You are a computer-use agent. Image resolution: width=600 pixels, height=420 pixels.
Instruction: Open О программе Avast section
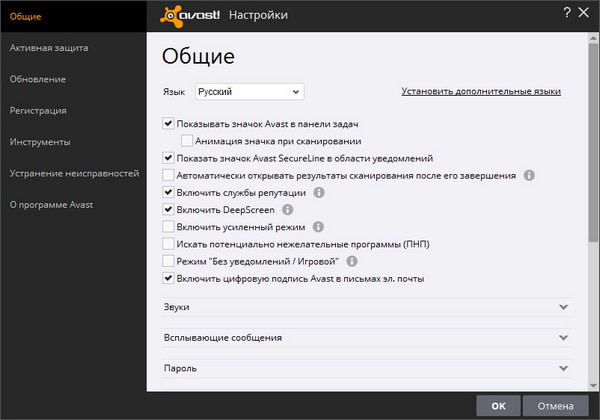51,205
